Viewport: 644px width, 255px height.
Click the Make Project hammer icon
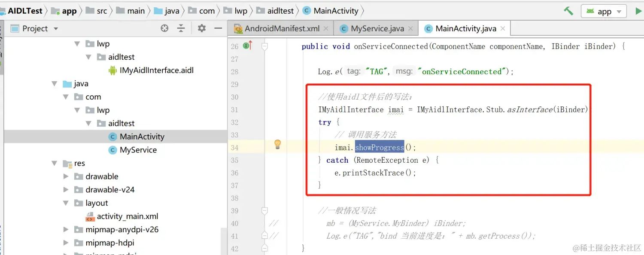click(568, 11)
